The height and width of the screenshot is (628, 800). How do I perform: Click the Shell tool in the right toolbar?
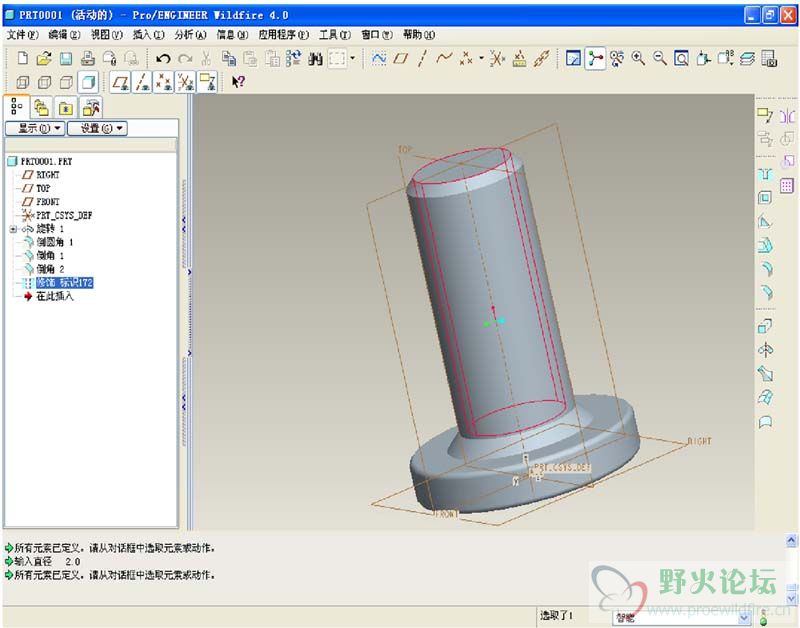coord(765,198)
